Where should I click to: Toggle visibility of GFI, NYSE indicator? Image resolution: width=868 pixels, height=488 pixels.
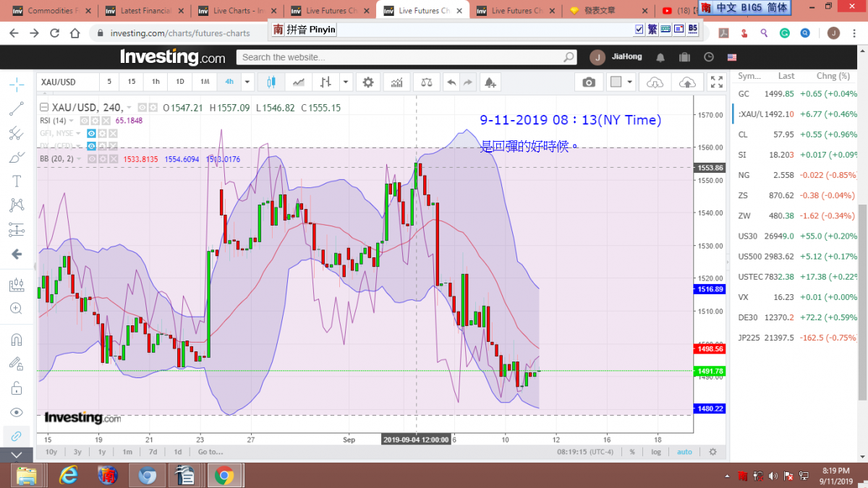(92, 134)
